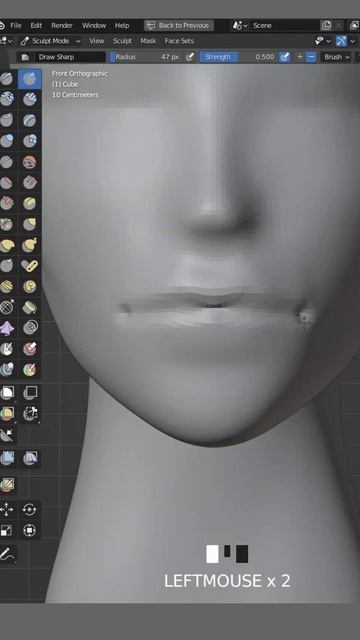The image size is (360, 640).
Task: Click the Back to Previous button
Action: [x=179, y=25]
